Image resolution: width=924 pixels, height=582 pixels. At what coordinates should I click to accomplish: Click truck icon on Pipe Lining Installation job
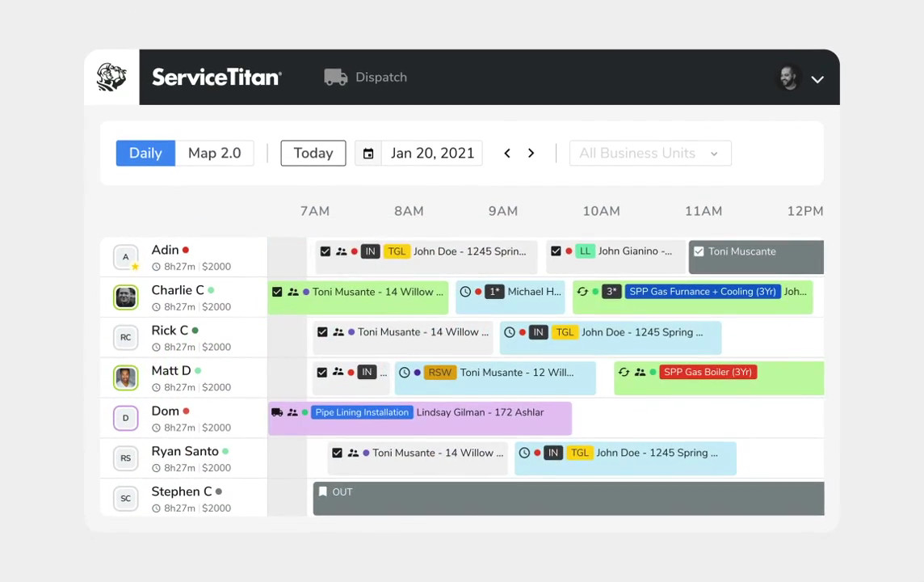pyautogui.click(x=277, y=412)
